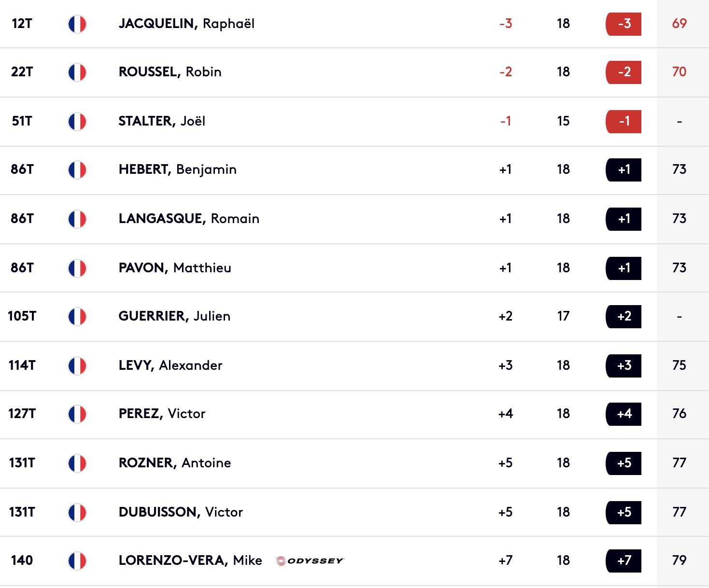Select the flag icon beside DUBUISSON, Victor
Image resolution: width=709 pixels, height=588 pixels.
click(77, 512)
